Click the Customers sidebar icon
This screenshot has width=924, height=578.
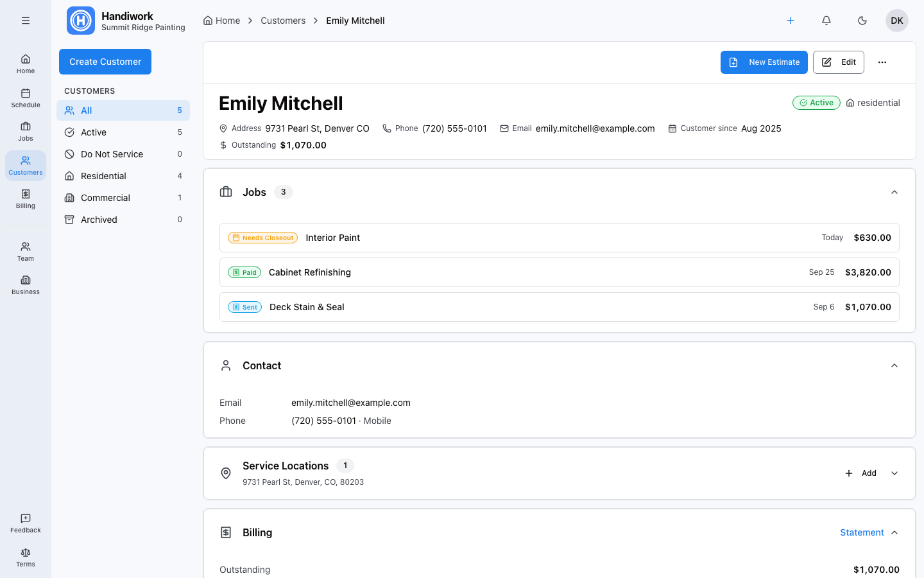26,165
